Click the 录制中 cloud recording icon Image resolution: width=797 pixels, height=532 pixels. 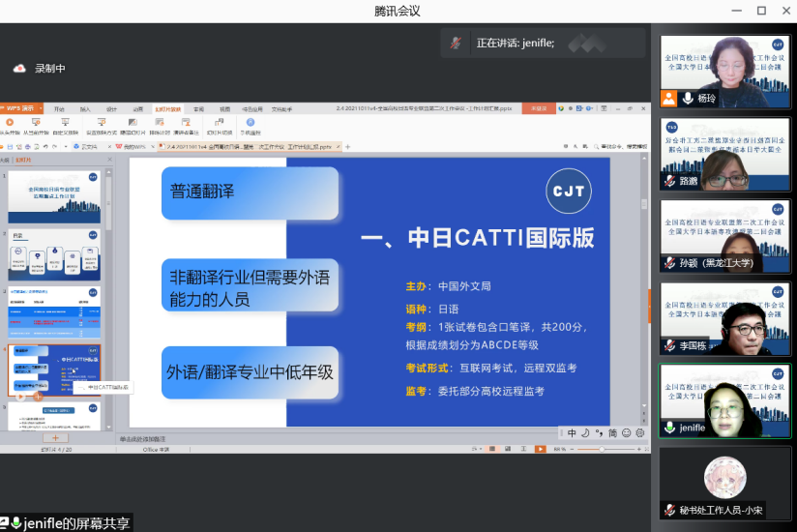pyautogui.click(x=19, y=69)
